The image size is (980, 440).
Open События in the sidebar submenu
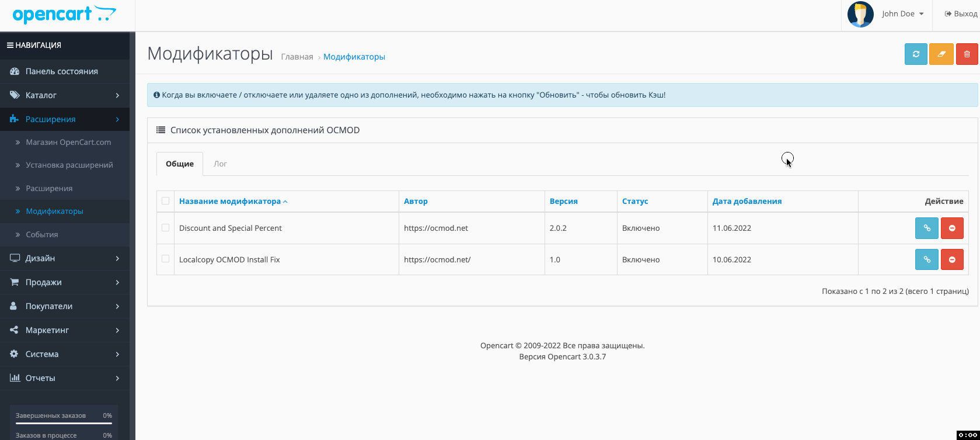pos(42,234)
